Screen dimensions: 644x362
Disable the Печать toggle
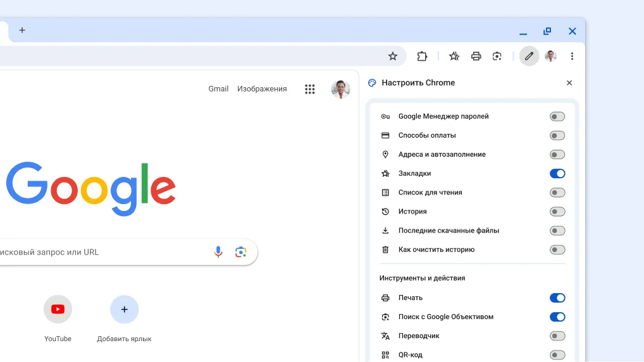click(557, 298)
